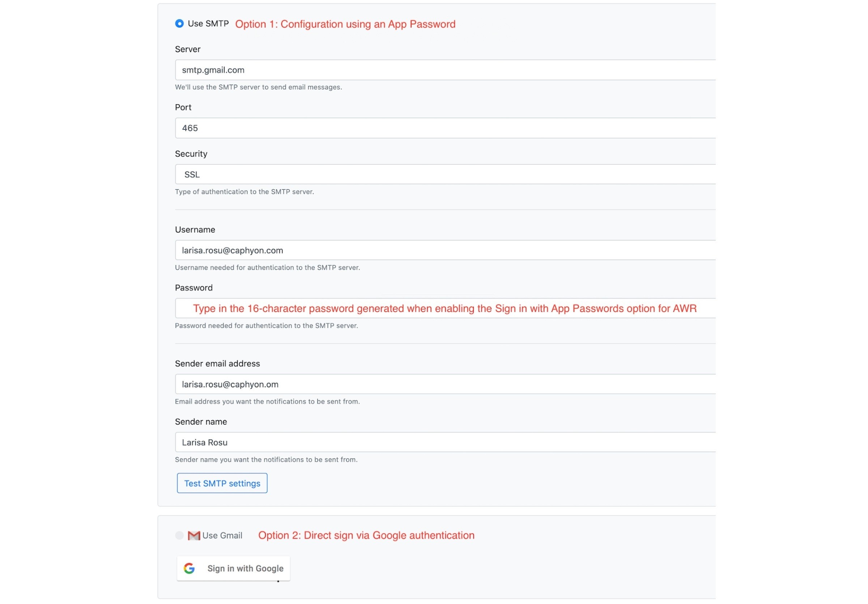Select the Use Gmail radio button
The image size is (868, 604).
tap(180, 535)
